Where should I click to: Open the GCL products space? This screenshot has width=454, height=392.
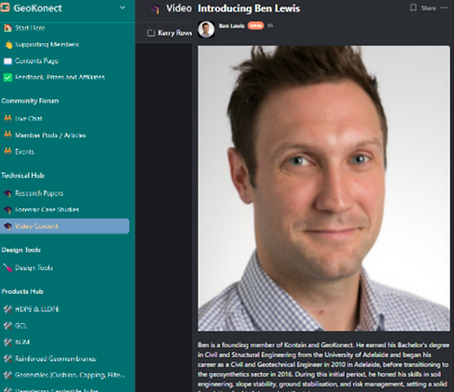(21, 326)
